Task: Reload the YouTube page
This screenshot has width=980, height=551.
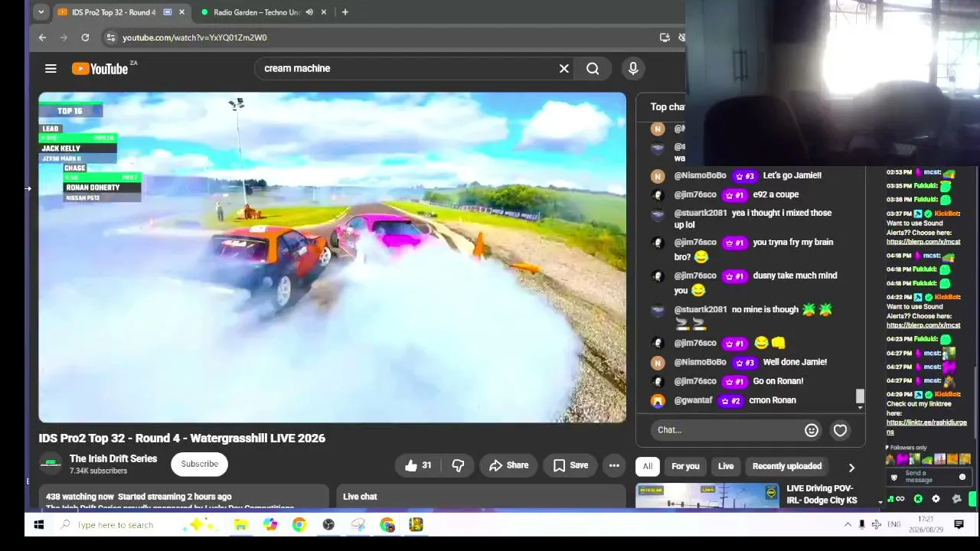Action: tap(85, 37)
